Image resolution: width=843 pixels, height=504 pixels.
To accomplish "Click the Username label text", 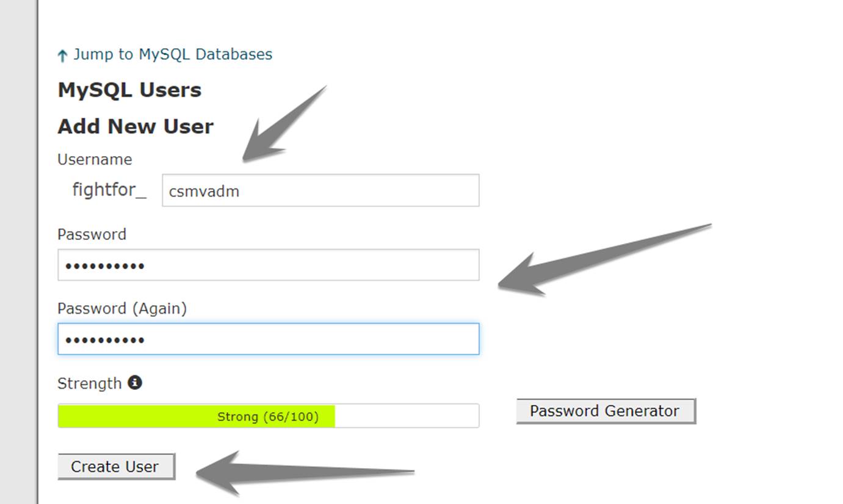I will pos(95,159).
